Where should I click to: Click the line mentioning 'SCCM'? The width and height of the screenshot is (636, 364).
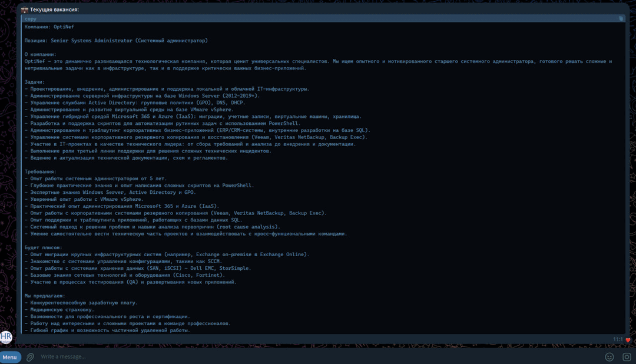pyautogui.click(x=123, y=262)
